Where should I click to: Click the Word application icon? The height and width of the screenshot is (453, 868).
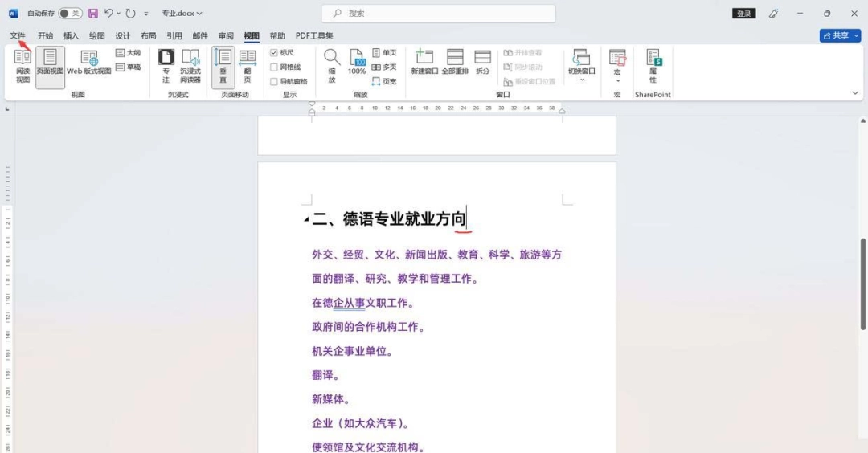click(14, 14)
